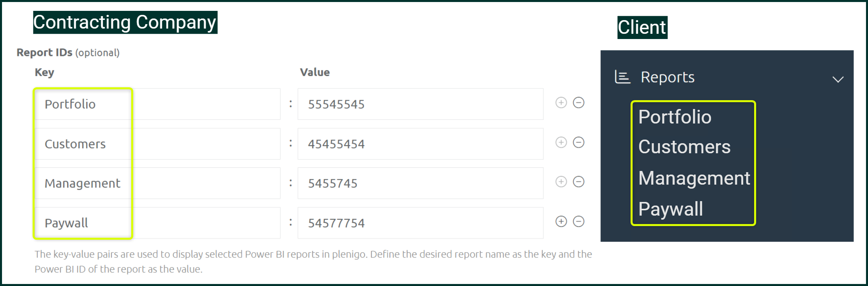Remove the Paywall key-value row
Screen dimensions: 868x286
(579, 221)
